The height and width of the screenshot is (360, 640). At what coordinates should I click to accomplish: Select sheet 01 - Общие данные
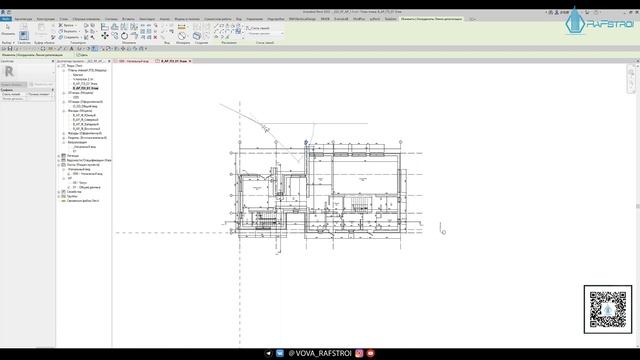[x=87, y=187]
